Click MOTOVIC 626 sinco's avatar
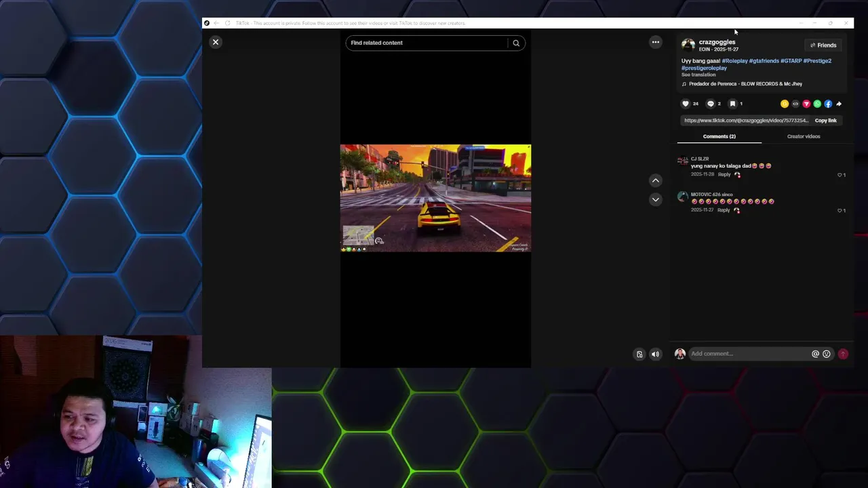 tap(683, 197)
